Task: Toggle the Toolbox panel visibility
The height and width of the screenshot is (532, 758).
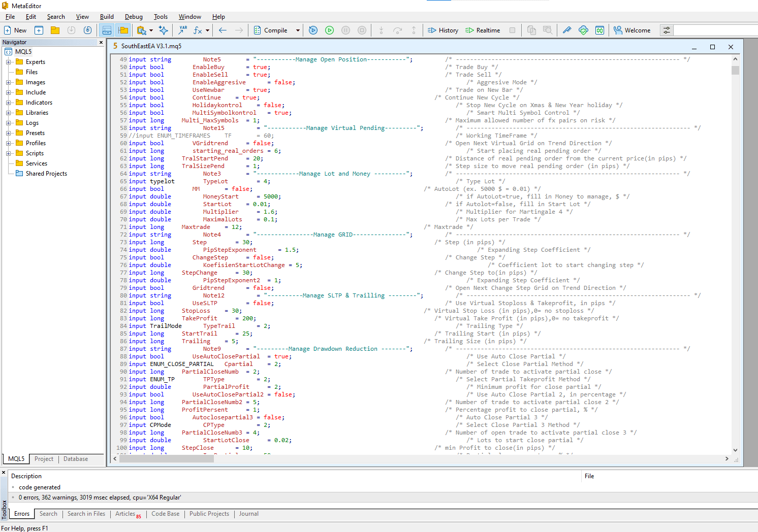Action: 106,30
